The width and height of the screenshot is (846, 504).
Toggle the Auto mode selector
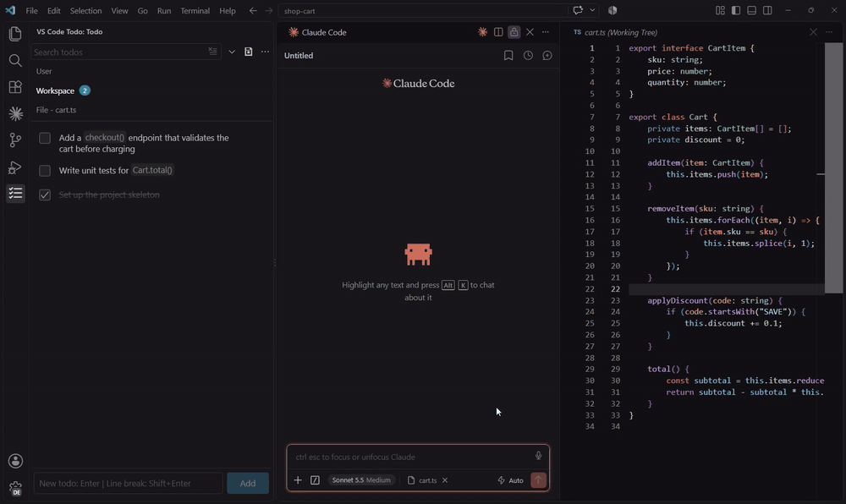pos(510,480)
